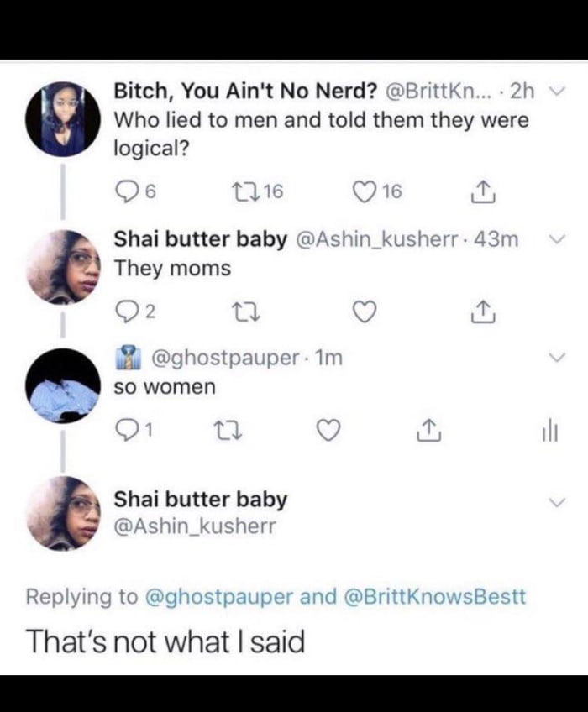
Task: Open the share icon on ghostpauper's reply
Action: point(429,428)
